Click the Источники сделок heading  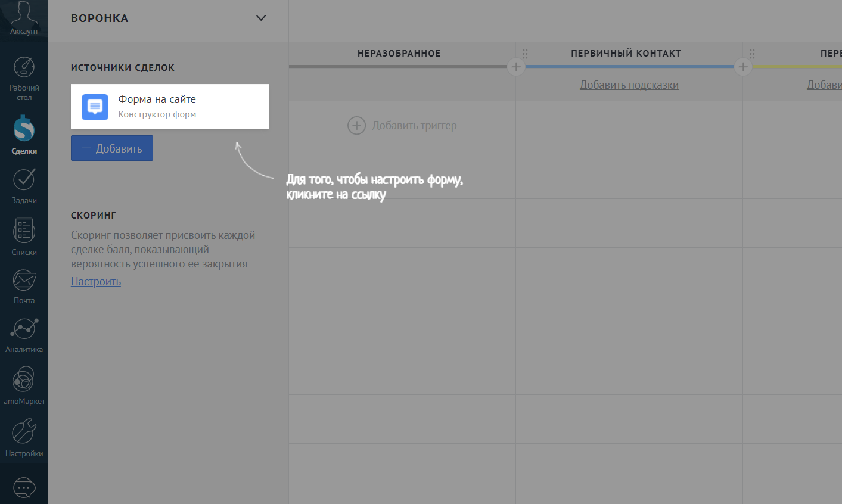click(123, 68)
